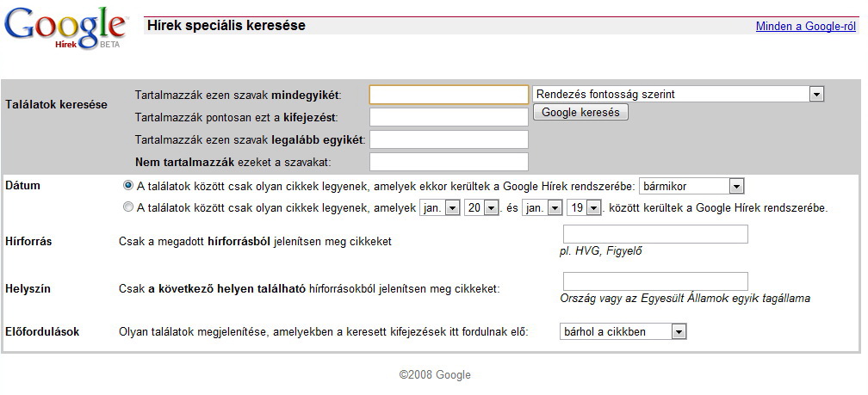
Task: Open the end day '19' dropdown
Action: 584,208
